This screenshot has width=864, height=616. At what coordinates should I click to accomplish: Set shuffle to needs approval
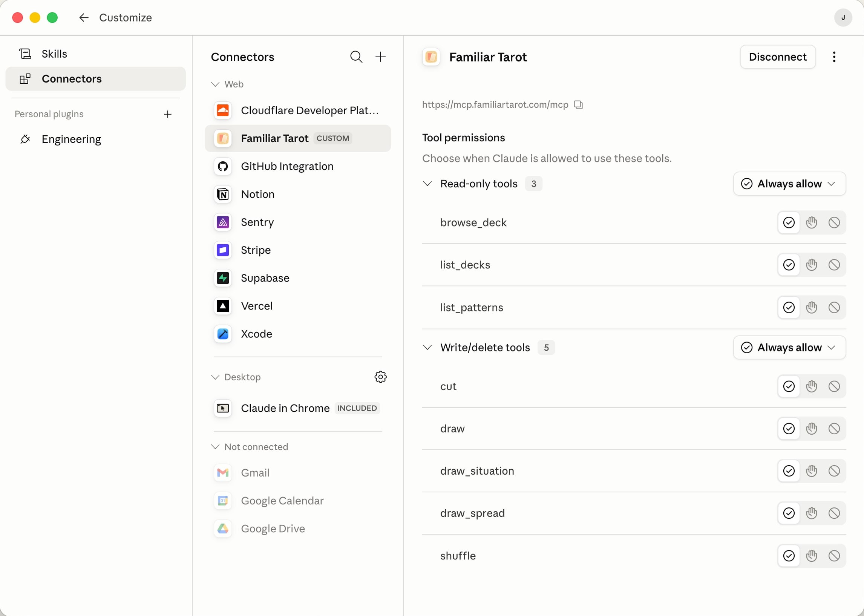click(x=811, y=556)
